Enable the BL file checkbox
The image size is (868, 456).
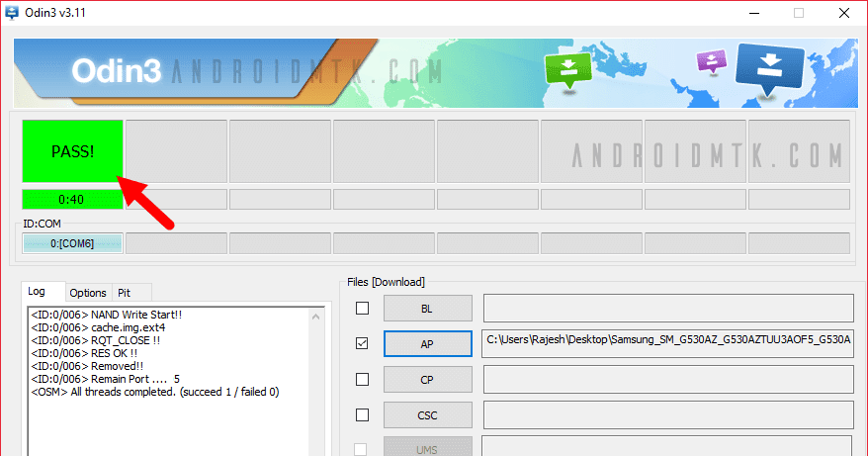[x=362, y=308]
